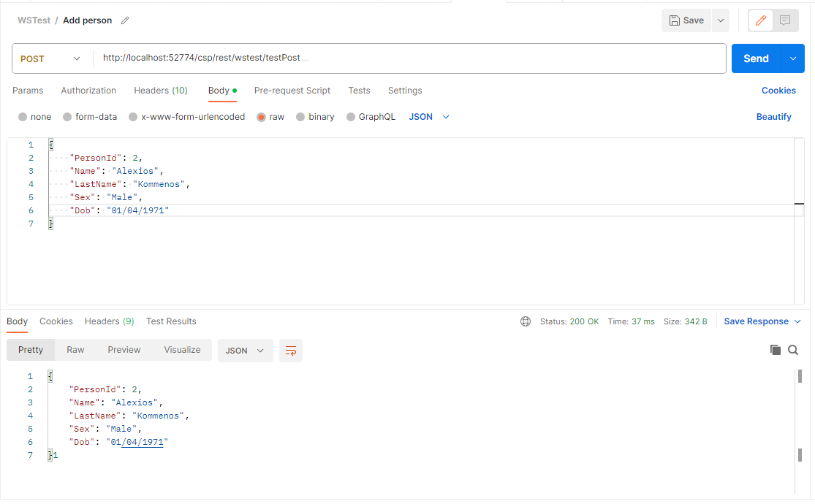Image resolution: width=815 pixels, height=504 pixels.
Task: Click the Beautify link
Action: click(773, 117)
